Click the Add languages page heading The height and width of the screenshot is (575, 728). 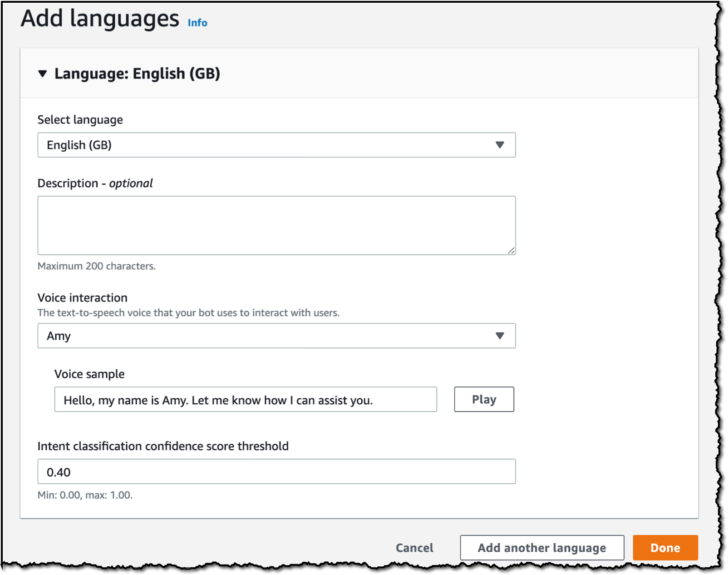[x=100, y=19]
